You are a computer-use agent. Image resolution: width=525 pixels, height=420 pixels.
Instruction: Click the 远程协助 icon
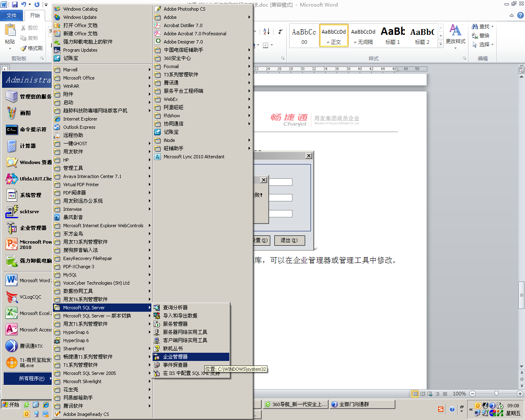[x=57, y=135]
